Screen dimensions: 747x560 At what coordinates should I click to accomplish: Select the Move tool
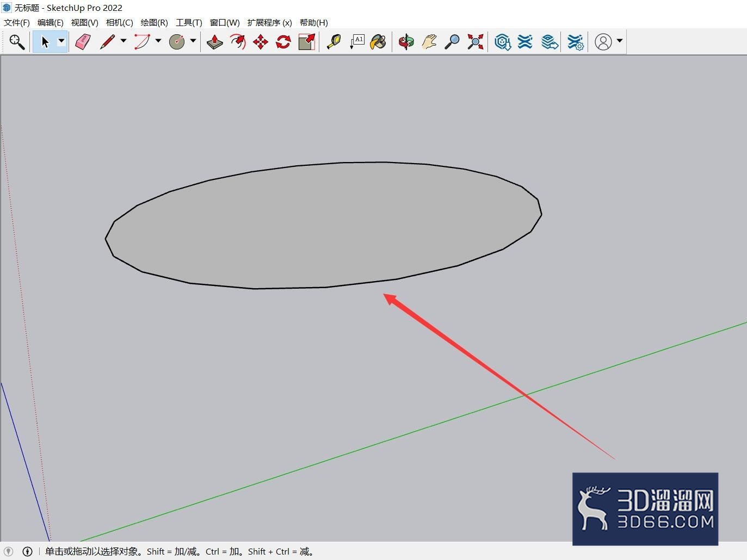[x=261, y=42]
